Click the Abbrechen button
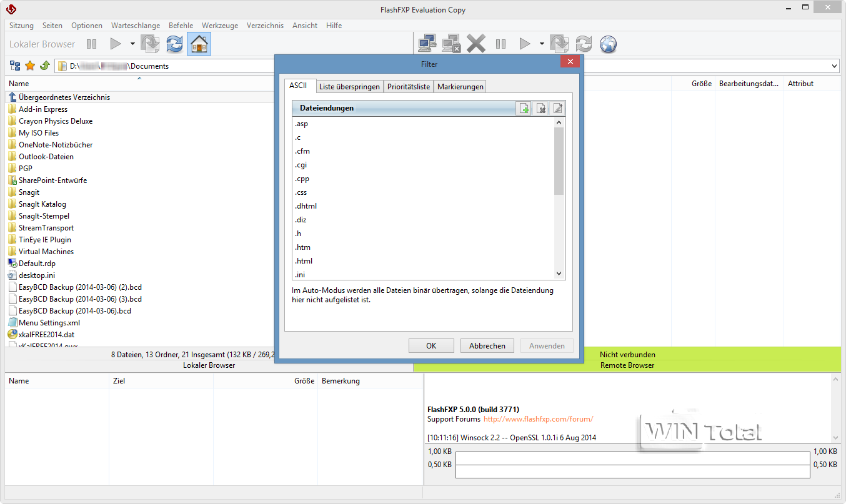 pos(487,345)
